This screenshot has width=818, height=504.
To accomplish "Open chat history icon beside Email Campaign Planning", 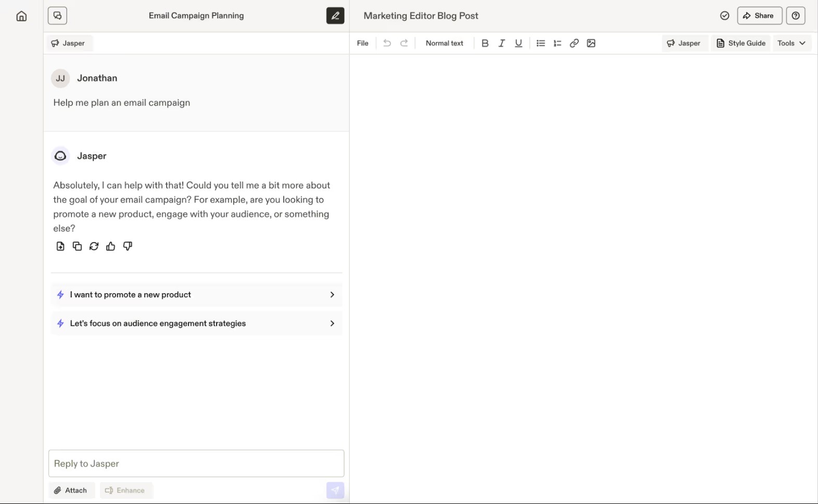I will tap(57, 16).
